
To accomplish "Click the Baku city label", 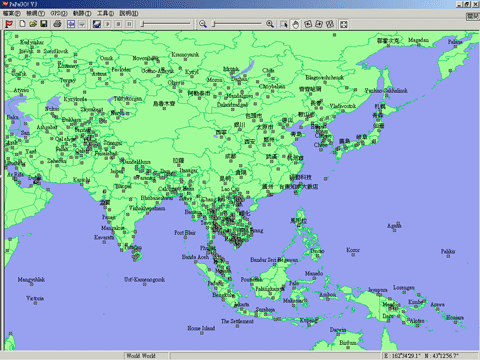I will (12, 117).
